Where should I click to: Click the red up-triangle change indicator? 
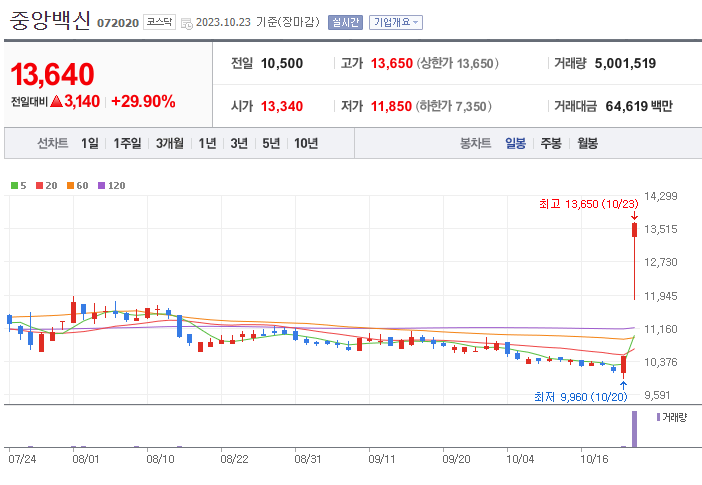56,101
